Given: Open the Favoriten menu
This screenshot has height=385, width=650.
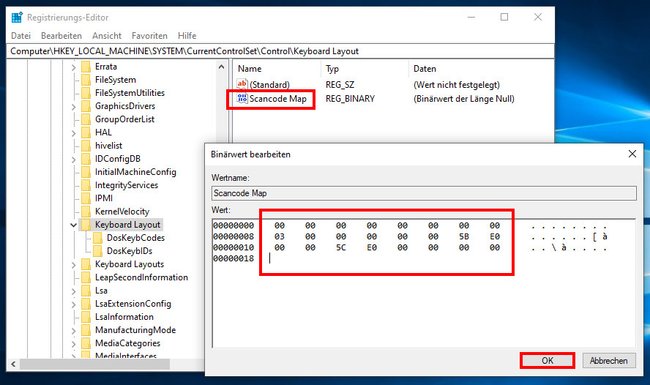Looking at the screenshot, I should coord(149,36).
